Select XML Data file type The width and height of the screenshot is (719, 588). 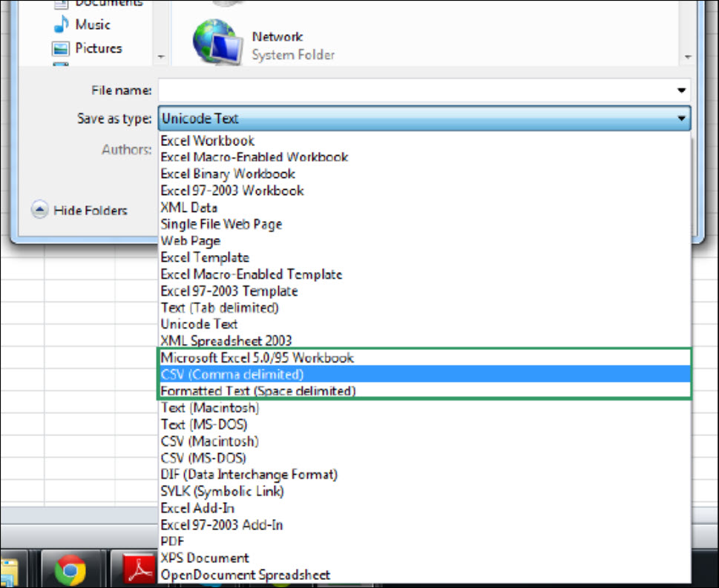click(x=424, y=207)
